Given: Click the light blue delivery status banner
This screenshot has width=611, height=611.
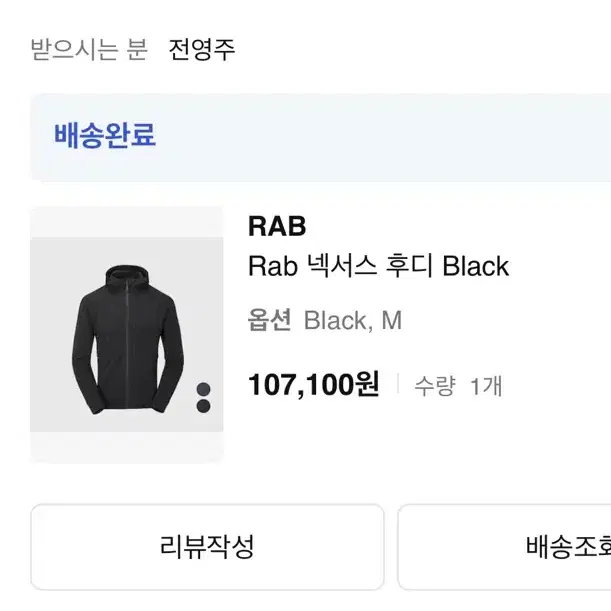Looking at the screenshot, I should click(x=320, y=137).
